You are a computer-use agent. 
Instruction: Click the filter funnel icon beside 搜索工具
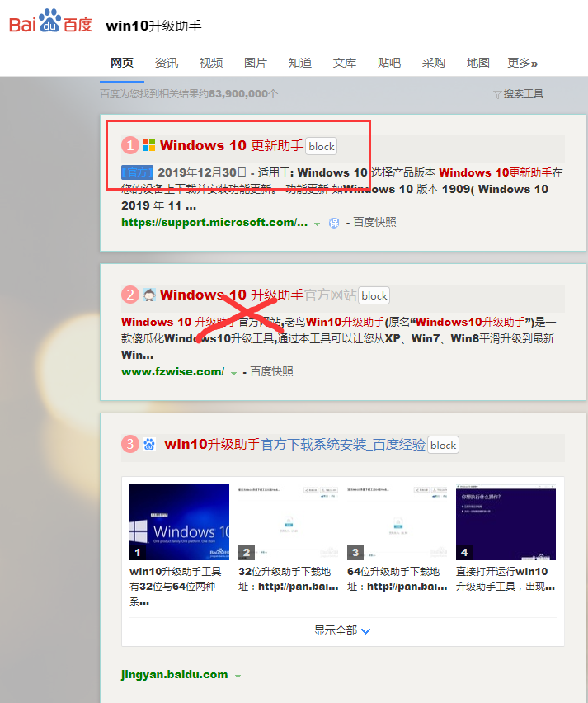497,94
